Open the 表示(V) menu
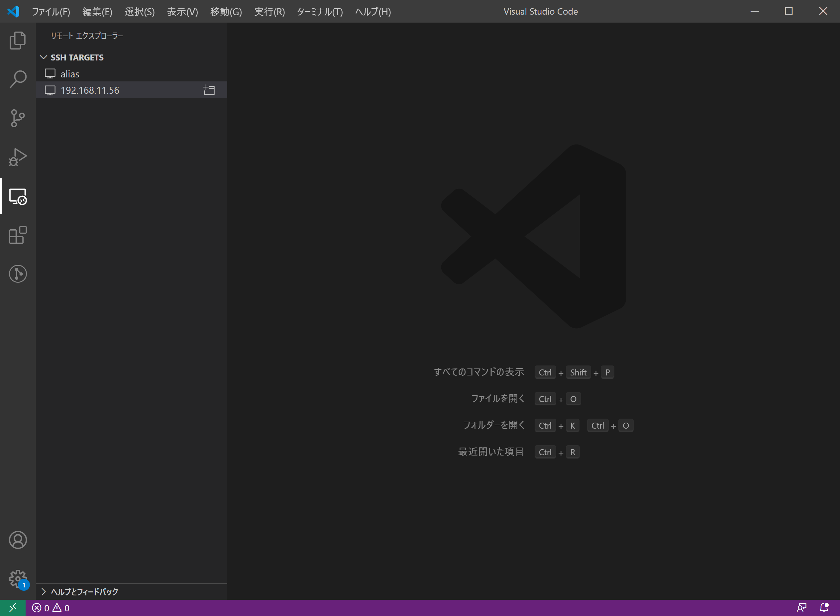 [x=182, y=12]
